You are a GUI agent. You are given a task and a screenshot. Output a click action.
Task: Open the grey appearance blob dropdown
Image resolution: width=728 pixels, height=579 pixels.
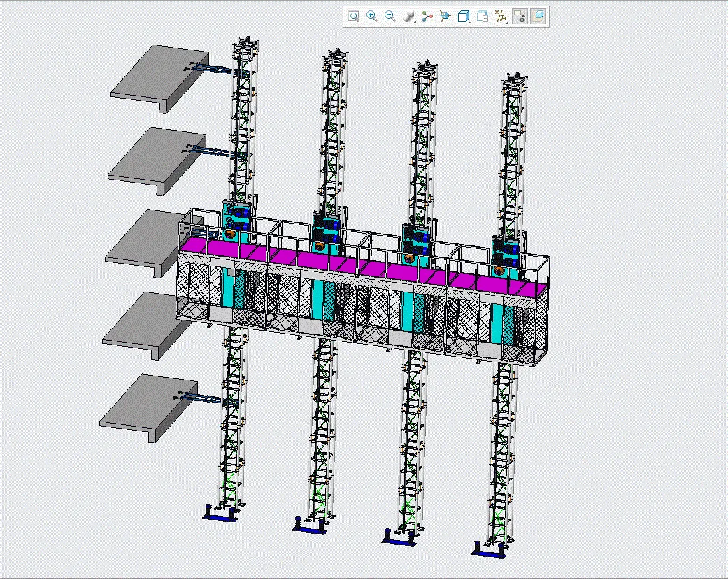coord(408,17)
